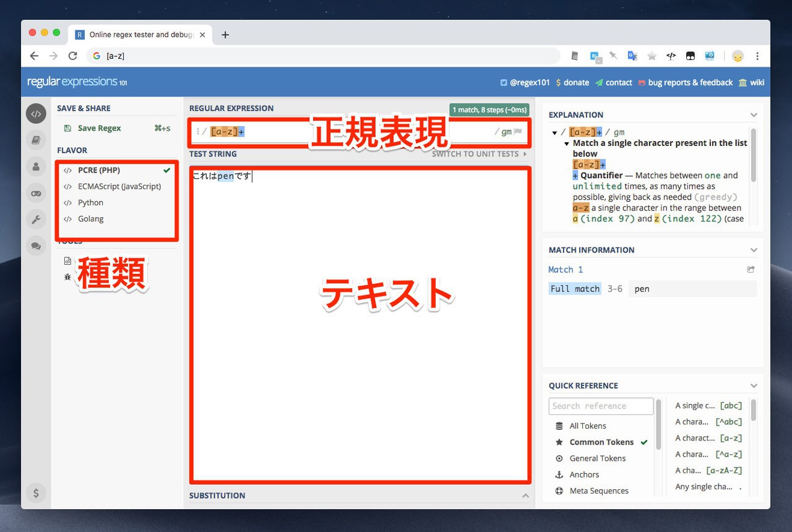
Task: Open the @regex101 Twitter link
Action: (x=525, y=82)
